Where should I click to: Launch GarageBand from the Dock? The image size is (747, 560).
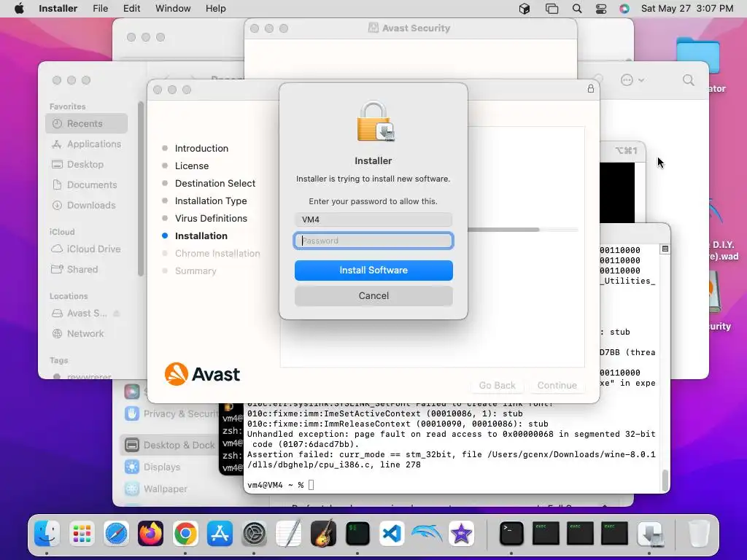[x=323, y=533]
